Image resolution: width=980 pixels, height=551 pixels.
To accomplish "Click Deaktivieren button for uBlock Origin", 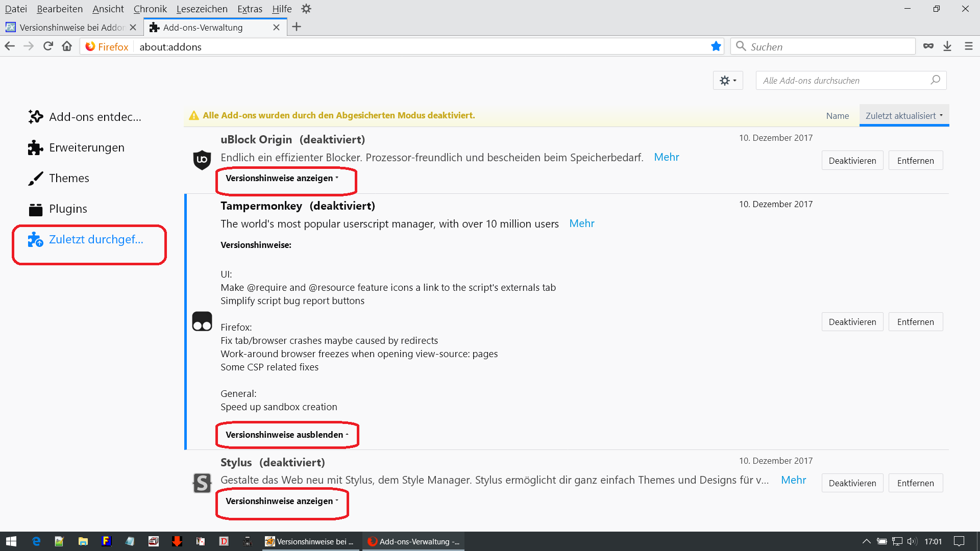I will (852, 161).
